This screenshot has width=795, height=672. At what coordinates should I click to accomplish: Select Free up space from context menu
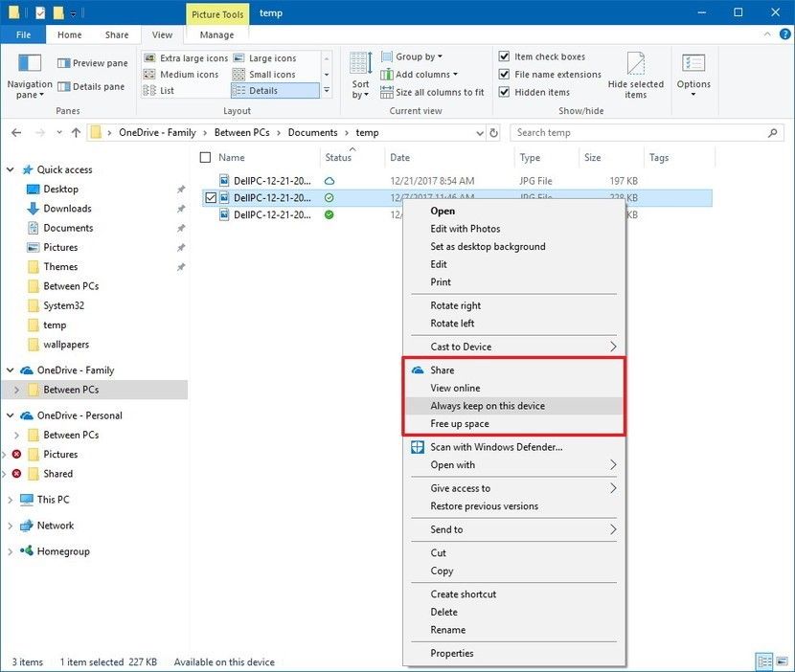460,423
